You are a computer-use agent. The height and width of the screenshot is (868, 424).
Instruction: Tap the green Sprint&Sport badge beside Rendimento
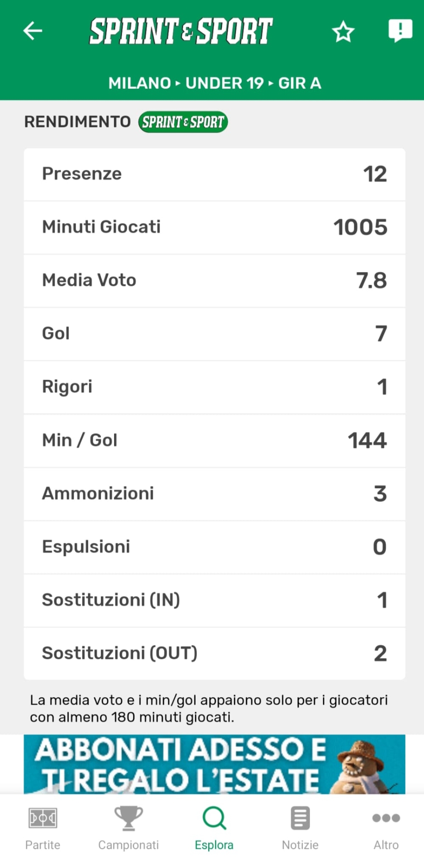(183, 122)
